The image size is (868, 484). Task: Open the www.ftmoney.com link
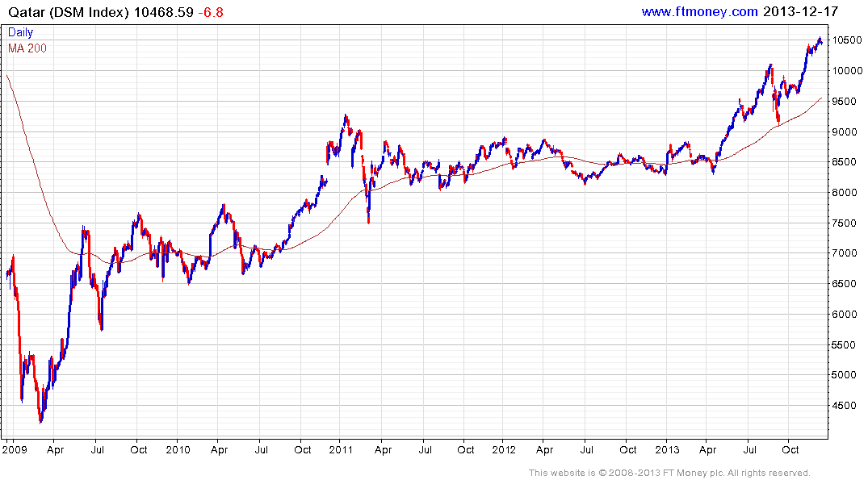[x=700, y=11]
